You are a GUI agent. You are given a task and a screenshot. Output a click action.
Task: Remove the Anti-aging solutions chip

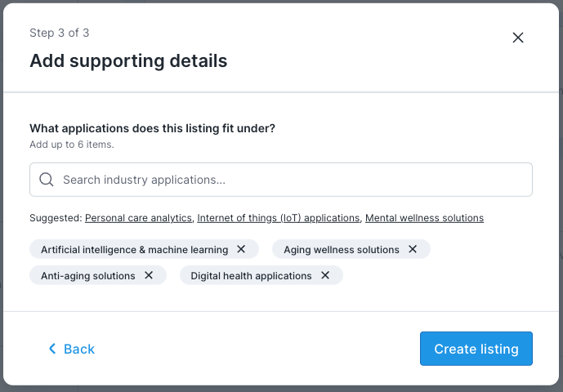click(x=149, y=275)
